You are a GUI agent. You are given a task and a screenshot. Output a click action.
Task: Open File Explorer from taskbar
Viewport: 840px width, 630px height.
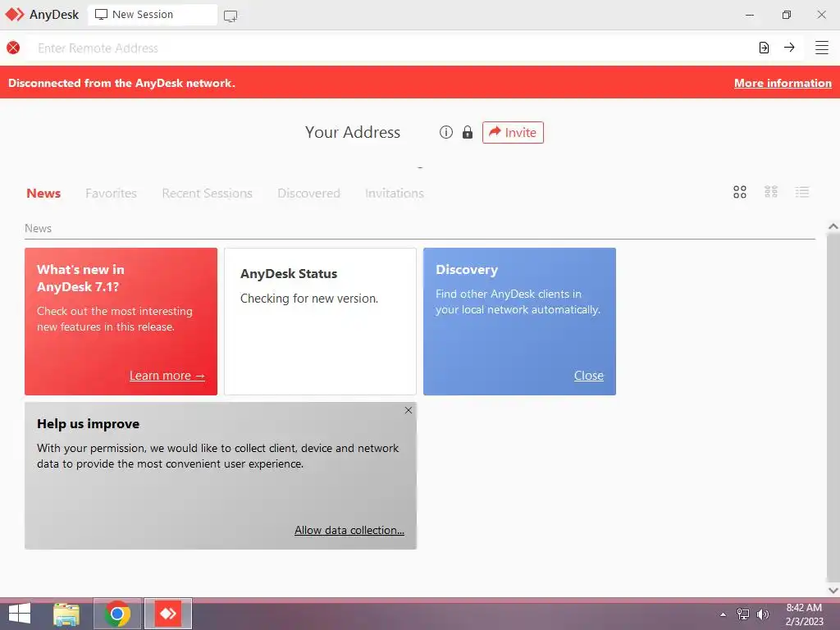(x=66, y=614)
